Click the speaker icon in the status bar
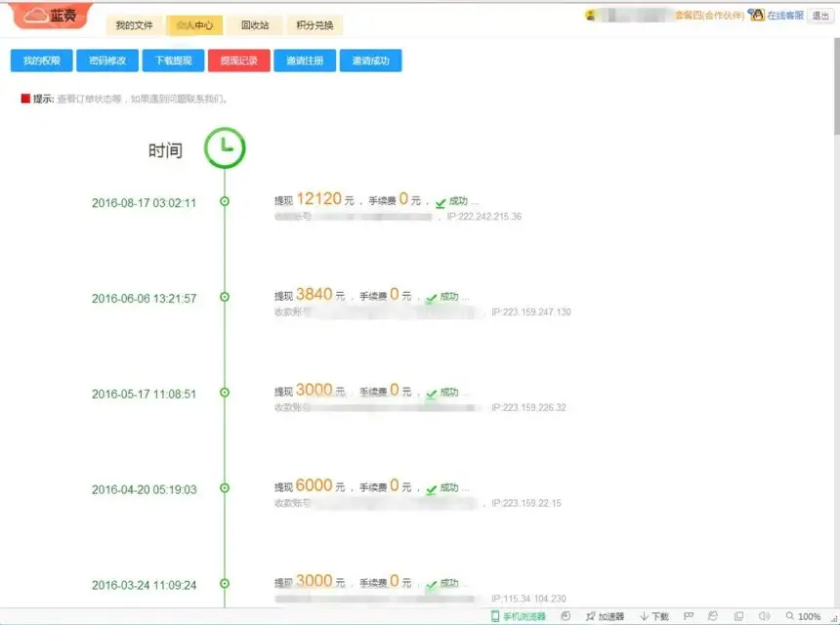840x625 pixels. pos(762,615)
